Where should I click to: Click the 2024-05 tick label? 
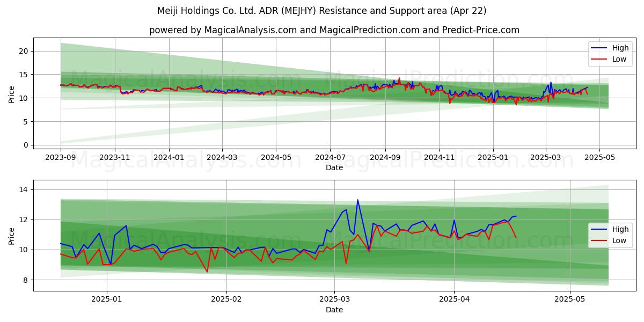tap(276, 157)
